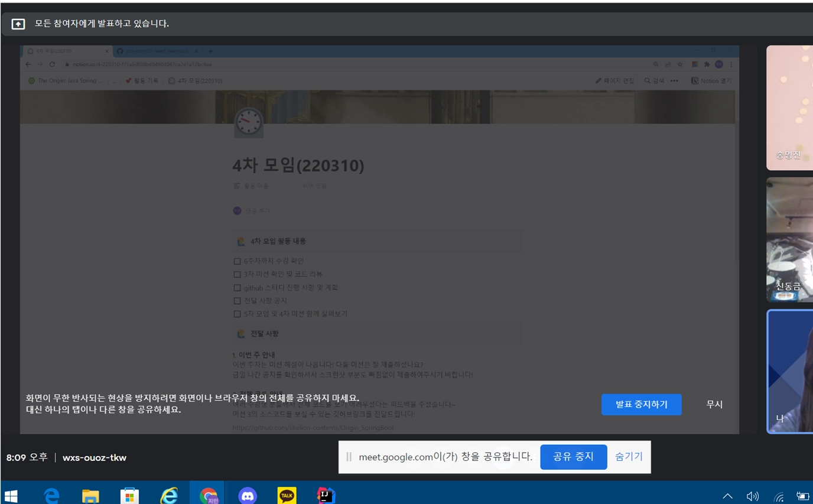This screenshot has height=504, width=813.
Task: Click the battery status tray icon
Action: [802, 496]
